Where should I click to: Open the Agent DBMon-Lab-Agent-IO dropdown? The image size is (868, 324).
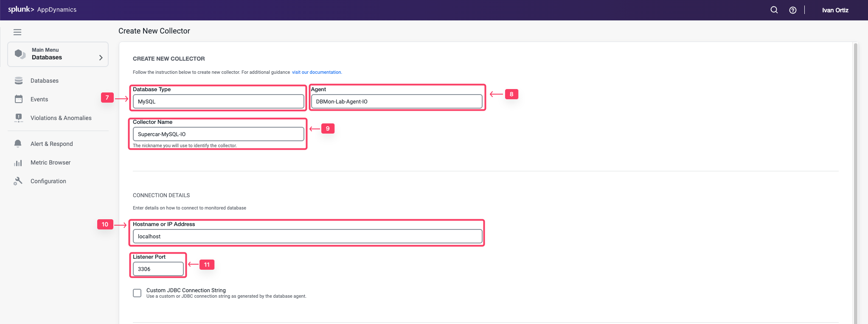(396, 102)
